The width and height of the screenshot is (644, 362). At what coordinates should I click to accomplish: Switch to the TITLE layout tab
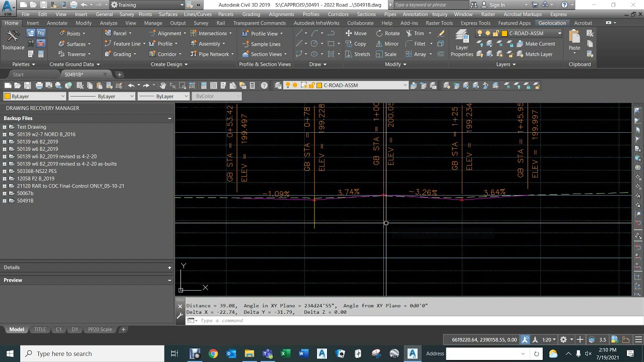pyautogui.click(x=40, y=329)
